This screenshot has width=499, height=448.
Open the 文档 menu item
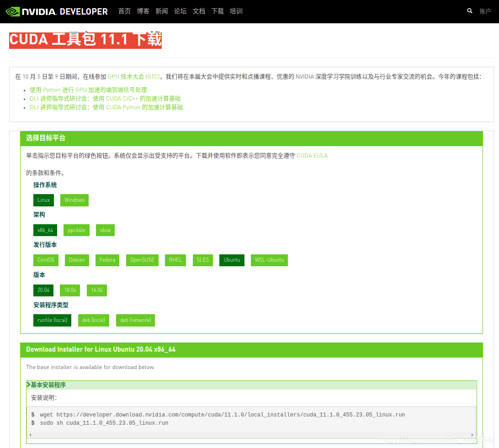pos(199,11)
